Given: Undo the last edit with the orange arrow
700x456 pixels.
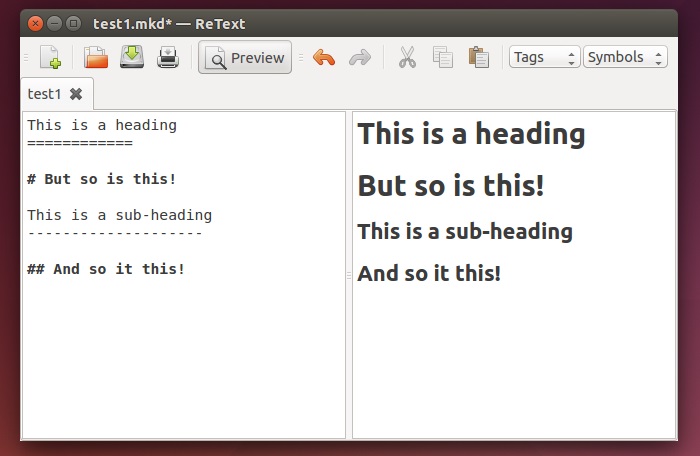Looking at the screenshot, I should 324,58.
